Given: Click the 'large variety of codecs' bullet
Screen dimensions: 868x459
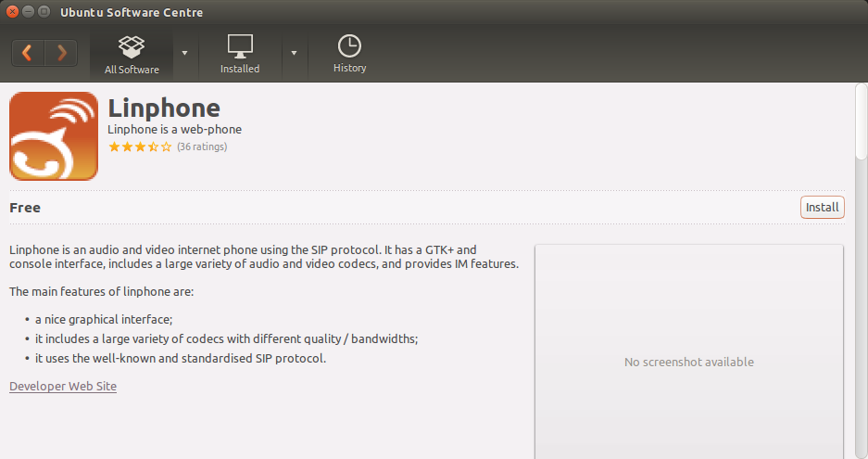Looking at the screenshot, I should tap(226, 339).
